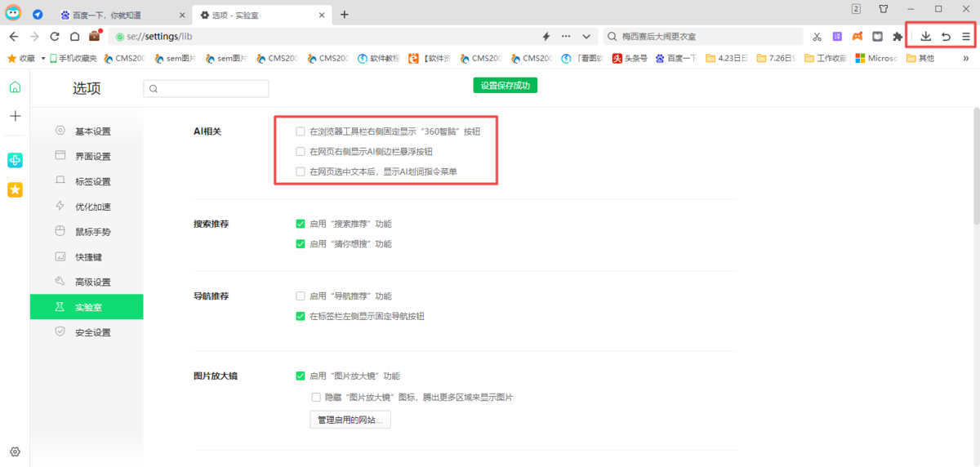Open the downloads arrow icon

tap(925, 37)
